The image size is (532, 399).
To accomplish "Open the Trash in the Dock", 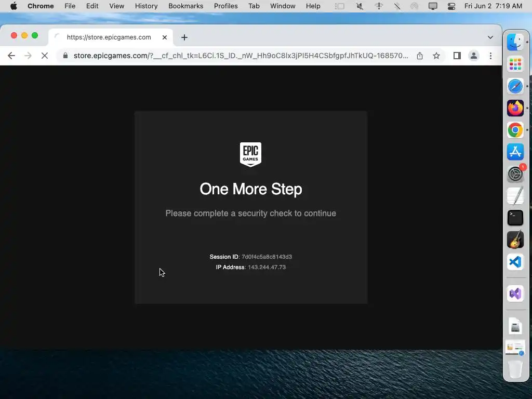I will [515, 369].
